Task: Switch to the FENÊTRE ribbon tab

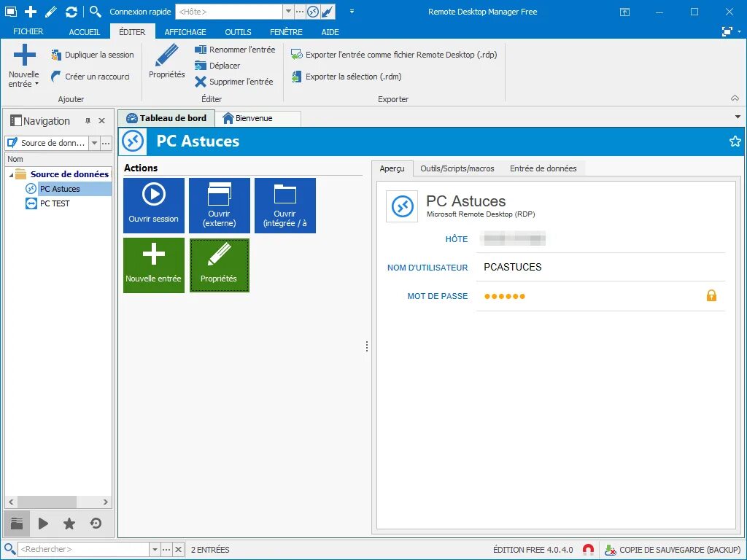Action: [286, 32]
